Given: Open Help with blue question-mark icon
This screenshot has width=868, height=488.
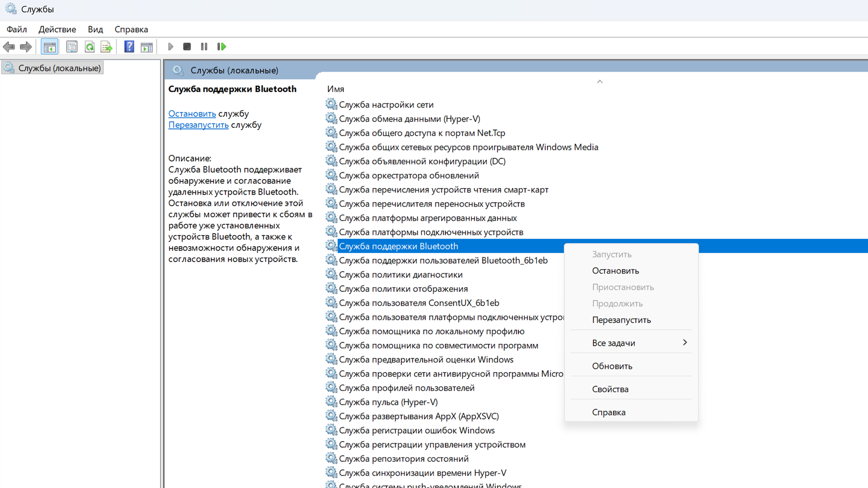Looking at the screenshot, I should (129, 47).
